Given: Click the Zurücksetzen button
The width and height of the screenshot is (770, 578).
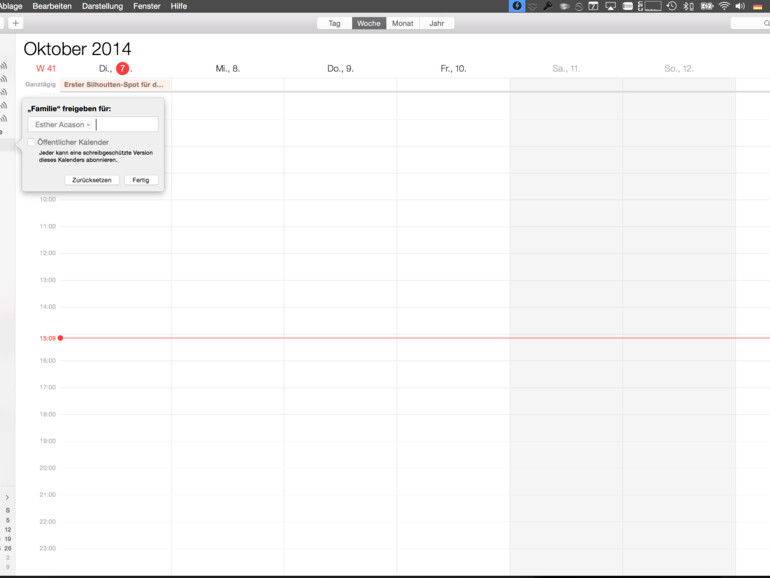Looking at the screenshot, I should point(92,180).
